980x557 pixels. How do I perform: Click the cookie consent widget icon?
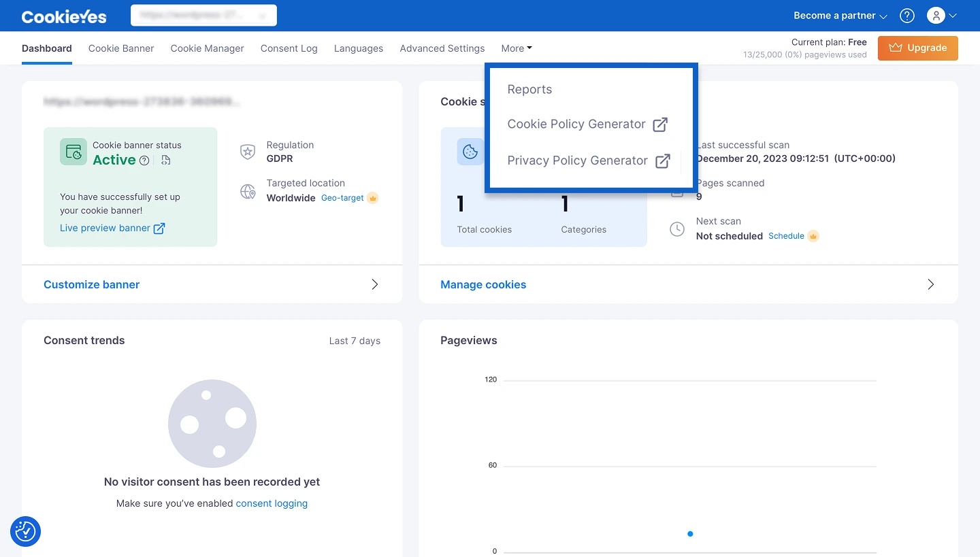click(x=26, y=531)
